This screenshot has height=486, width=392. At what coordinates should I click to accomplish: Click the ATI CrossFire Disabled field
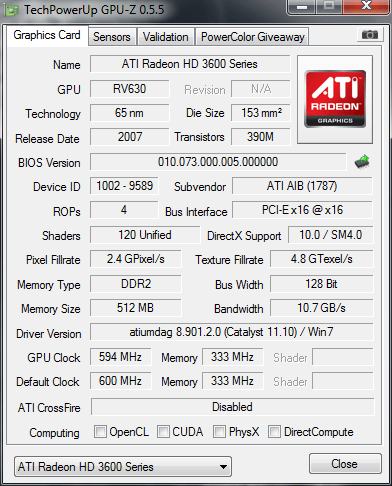click(x=232, y=407)
